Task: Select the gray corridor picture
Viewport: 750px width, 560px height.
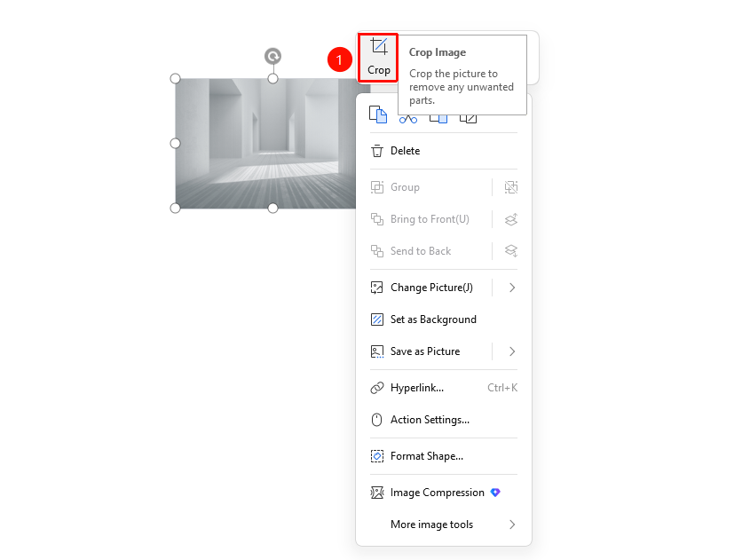Action: pyautogui.click(x=265, y=144)
